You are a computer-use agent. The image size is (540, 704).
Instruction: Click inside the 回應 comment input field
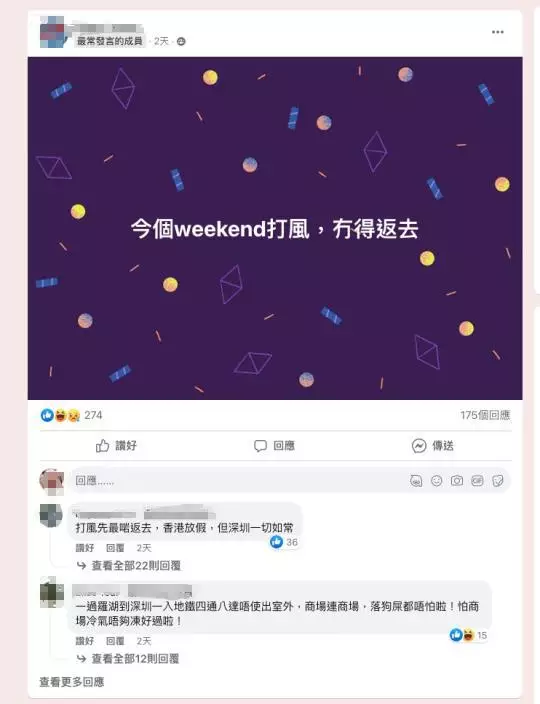coord(238,481)
